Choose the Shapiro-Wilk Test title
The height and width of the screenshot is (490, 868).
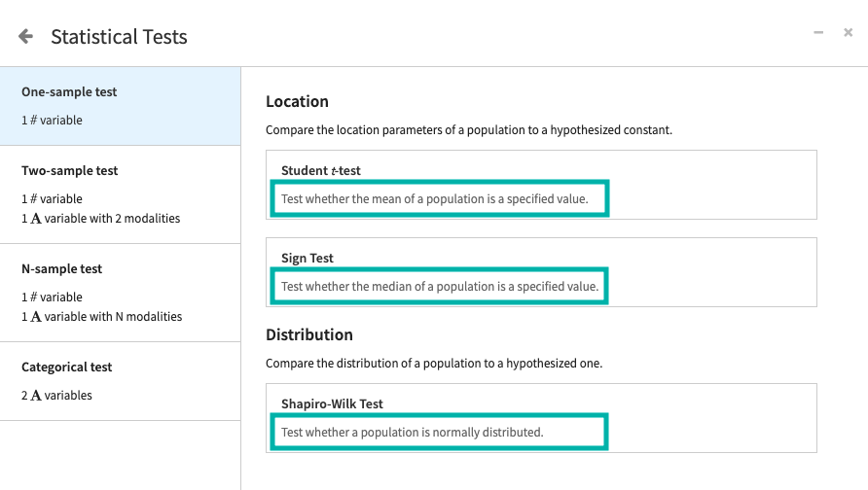(332, 403)
